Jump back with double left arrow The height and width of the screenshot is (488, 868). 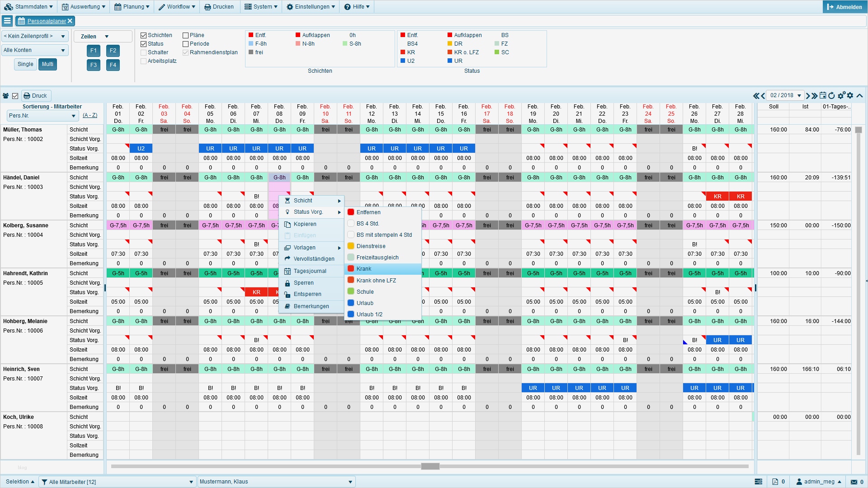pyautogui.click(x=756, y=96)
